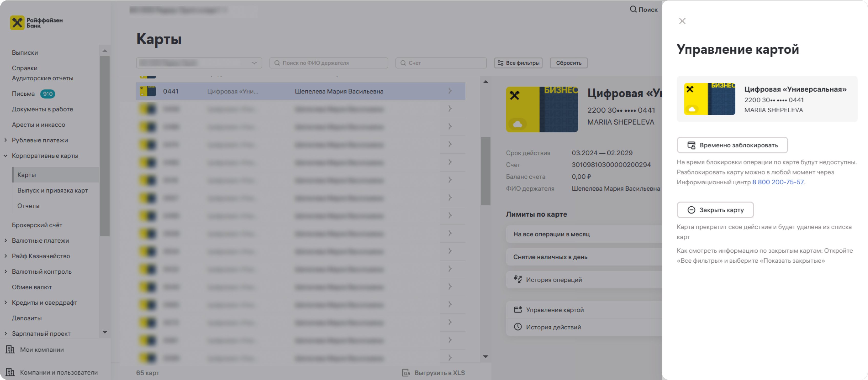Expand Валютный контроль menu section
868x380 pixels.
(x=6, y=271)
